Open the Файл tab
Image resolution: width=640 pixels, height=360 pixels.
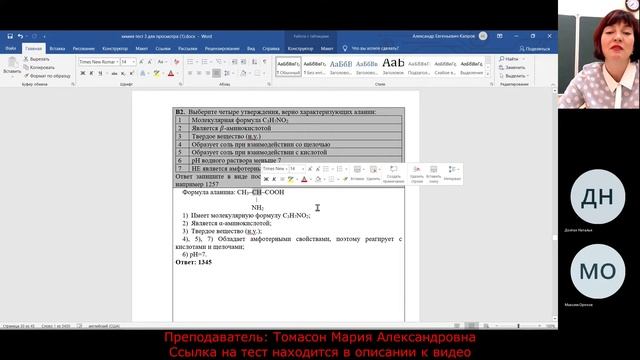pyautogui.click(x=11, y=49)
